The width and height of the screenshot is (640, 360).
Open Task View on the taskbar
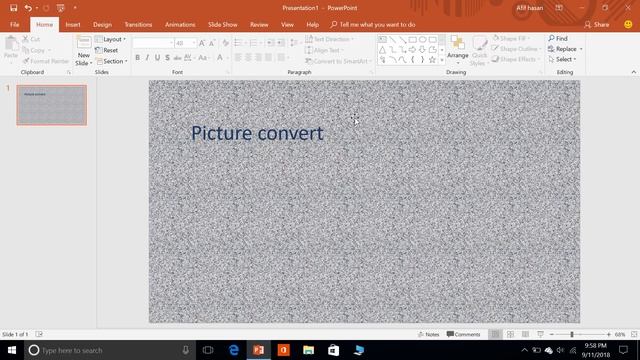pos(208,350)
